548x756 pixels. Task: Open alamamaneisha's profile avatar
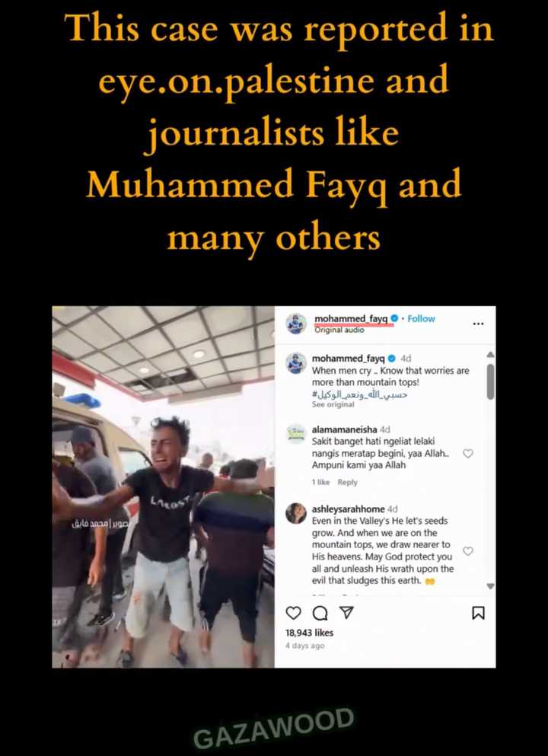click(x=295, y=433)
